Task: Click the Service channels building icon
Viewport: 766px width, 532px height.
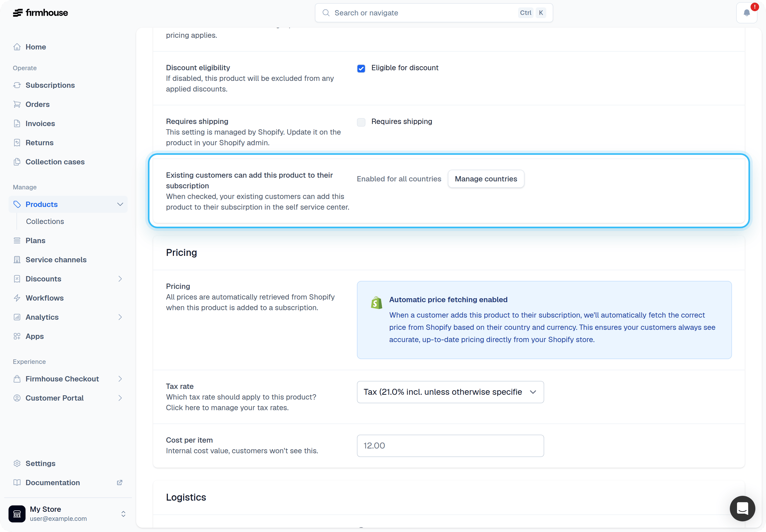Action: tap(17, 260)
